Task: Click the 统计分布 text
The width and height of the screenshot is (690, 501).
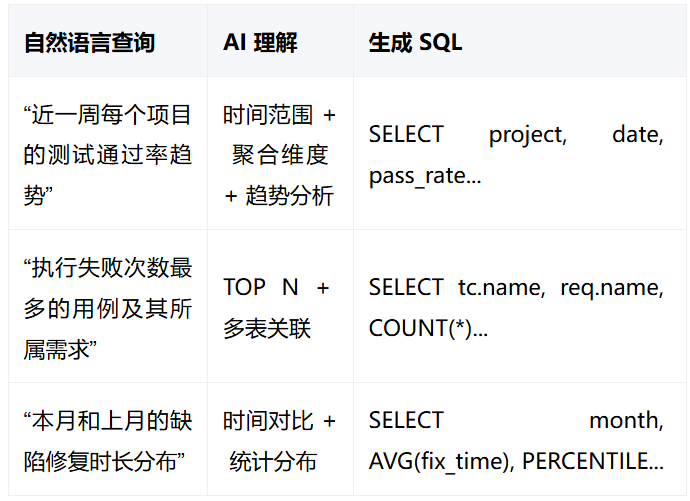Action: coord(273,462)
